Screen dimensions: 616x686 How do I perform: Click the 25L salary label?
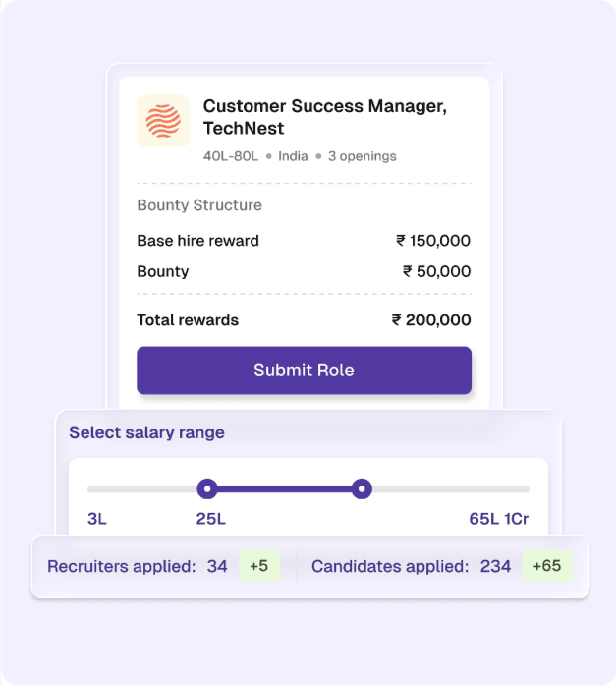(210, 519)
